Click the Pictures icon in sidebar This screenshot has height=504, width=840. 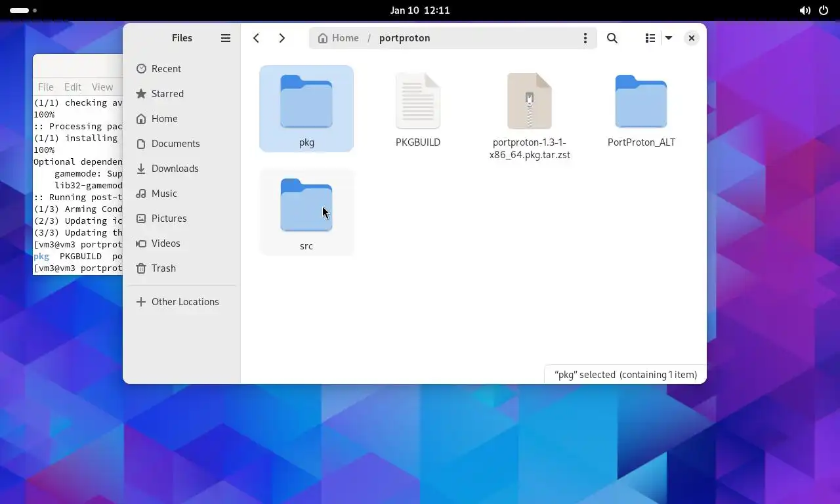tap(141, 219)
